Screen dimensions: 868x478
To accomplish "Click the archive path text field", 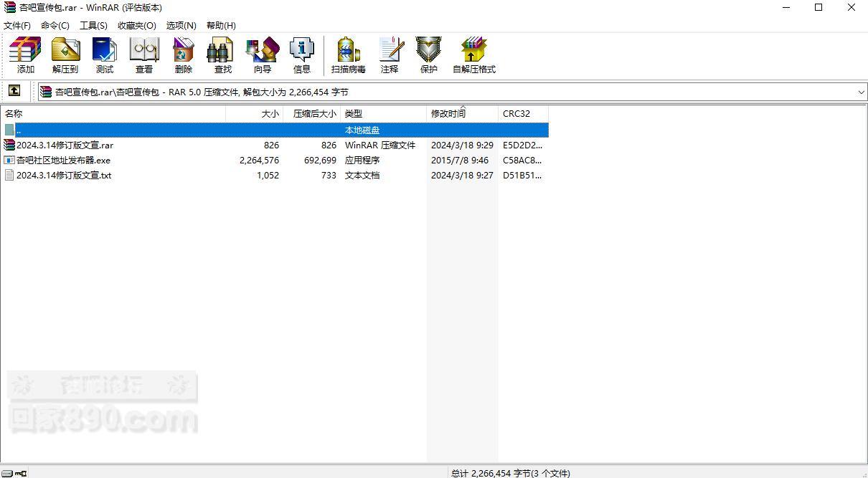I will tap(452, 92).
